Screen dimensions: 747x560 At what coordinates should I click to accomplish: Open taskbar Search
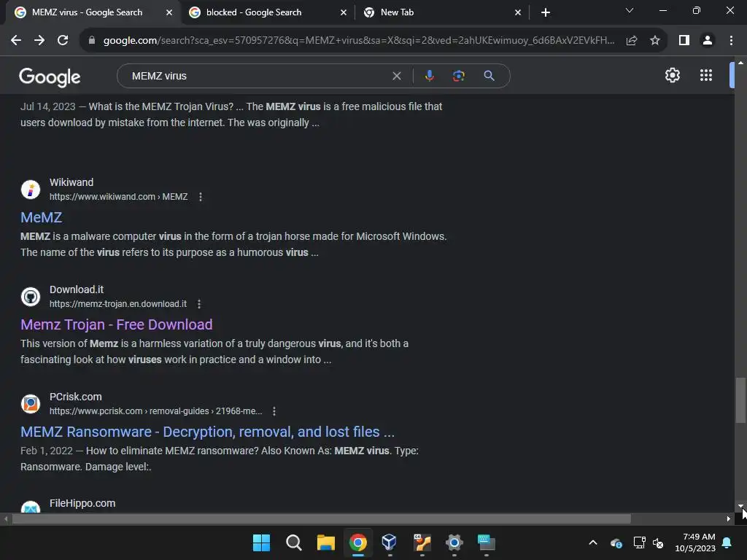click(293, 542)
